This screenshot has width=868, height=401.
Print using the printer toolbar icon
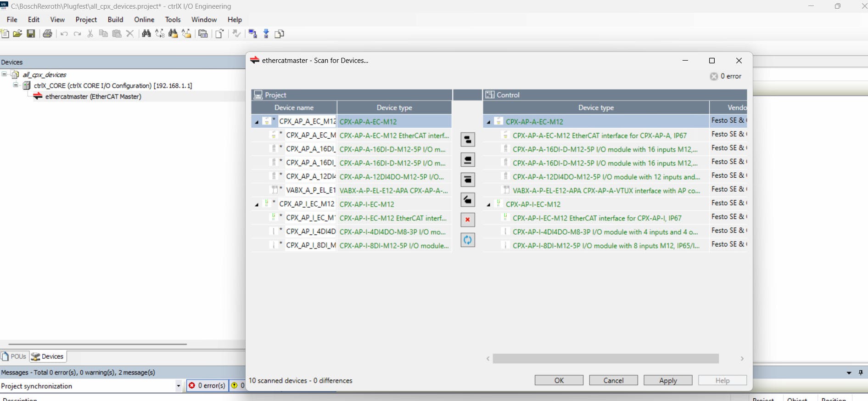[47, 34]
